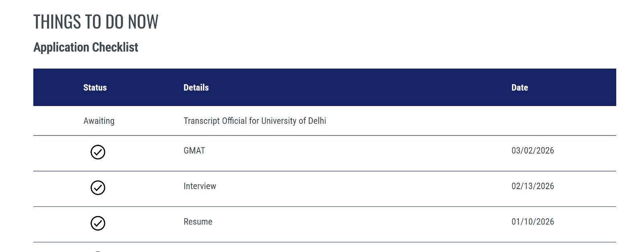Click the GMAT date 03/02/2026

tap(533, 151)
